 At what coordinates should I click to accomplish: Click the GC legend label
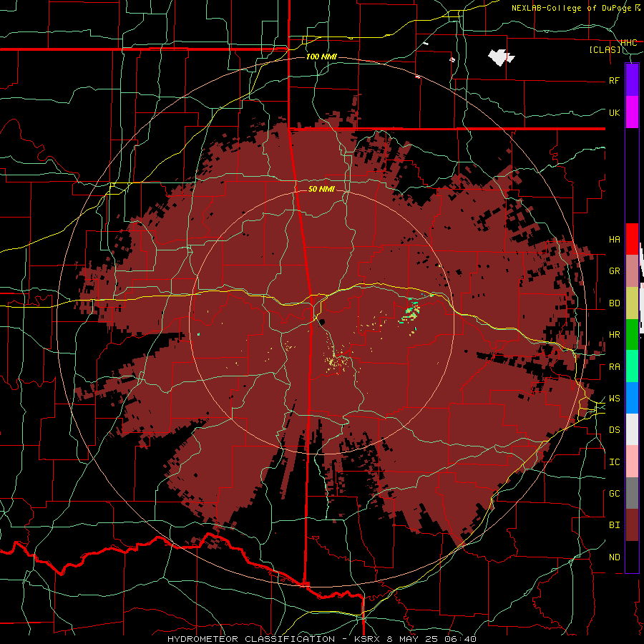pos(614,493)
